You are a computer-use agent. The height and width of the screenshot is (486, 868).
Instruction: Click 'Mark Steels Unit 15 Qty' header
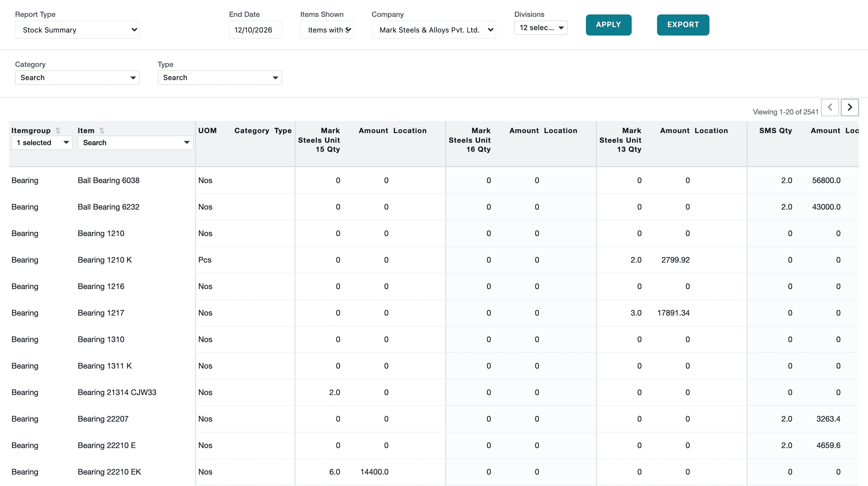tap(319, 140)
